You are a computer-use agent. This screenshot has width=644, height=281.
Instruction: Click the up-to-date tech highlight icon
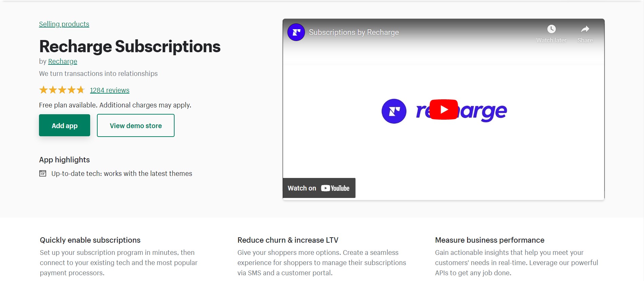point(43,174)
